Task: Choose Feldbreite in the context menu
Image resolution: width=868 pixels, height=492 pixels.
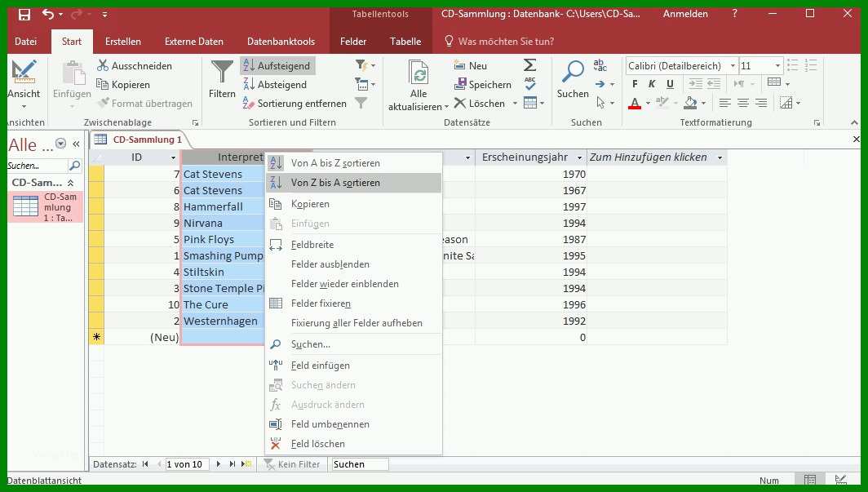Action: click(x=354, y=245)
